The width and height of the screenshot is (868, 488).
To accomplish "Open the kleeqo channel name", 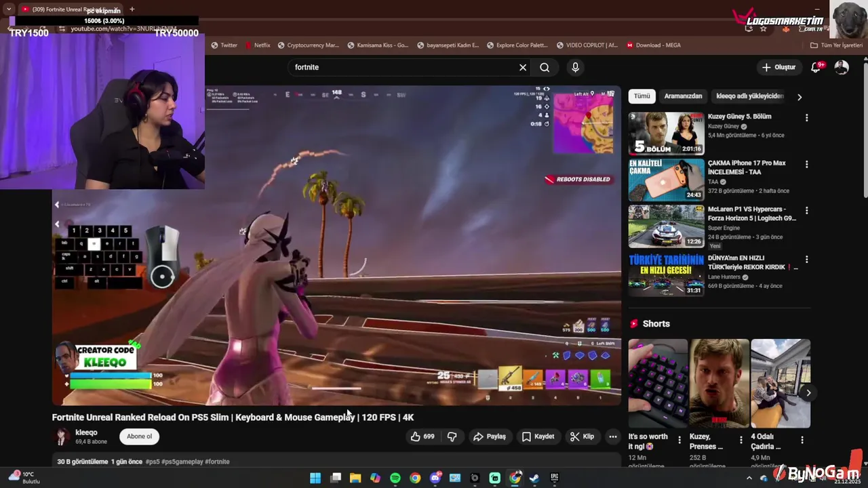I will (x=86, y=432).
